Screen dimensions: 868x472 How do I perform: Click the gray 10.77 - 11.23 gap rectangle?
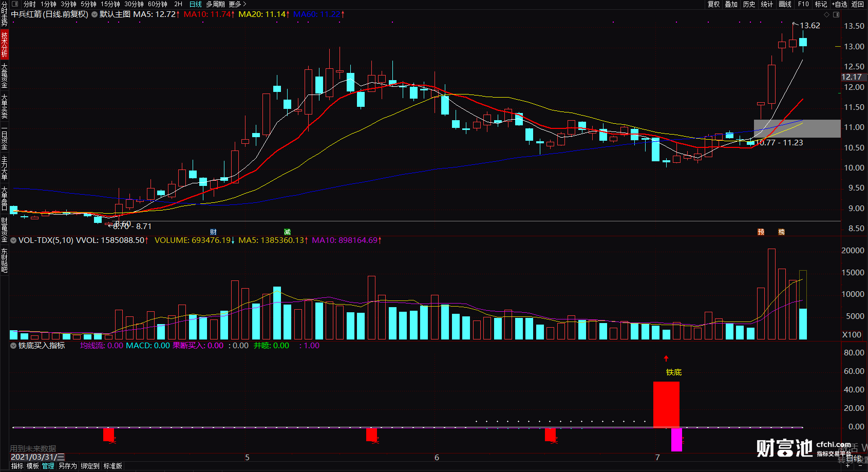pos(797,128)
